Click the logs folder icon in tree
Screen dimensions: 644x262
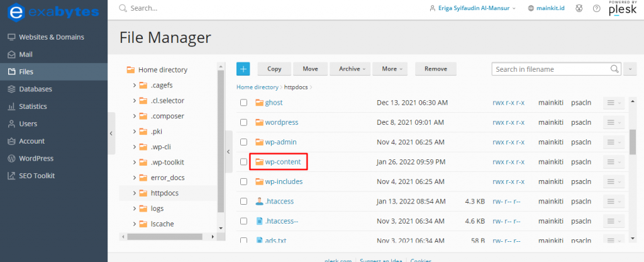(x=143, y=208)
